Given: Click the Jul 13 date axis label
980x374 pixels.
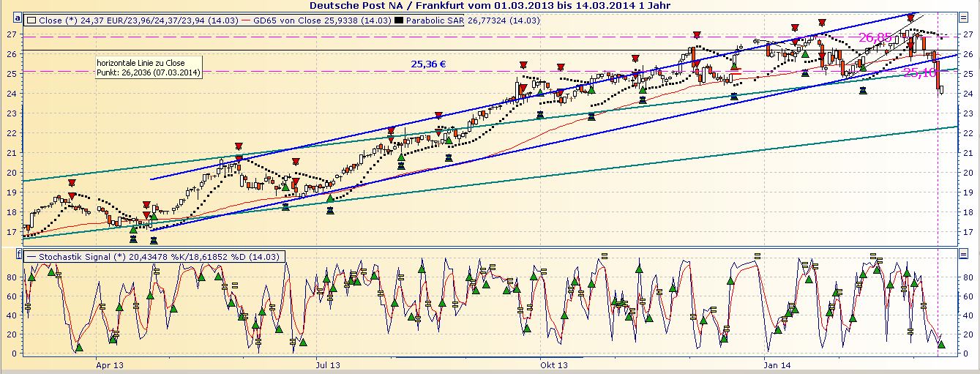Looking at the screenshot, I should tap(329, 364).
